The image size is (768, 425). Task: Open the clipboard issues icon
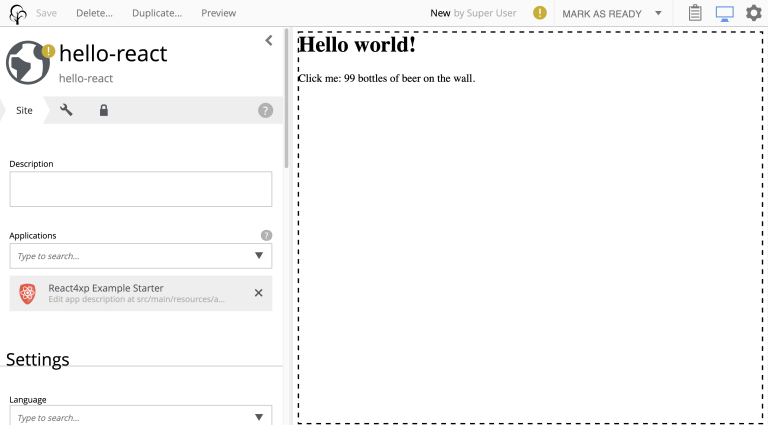695,13
